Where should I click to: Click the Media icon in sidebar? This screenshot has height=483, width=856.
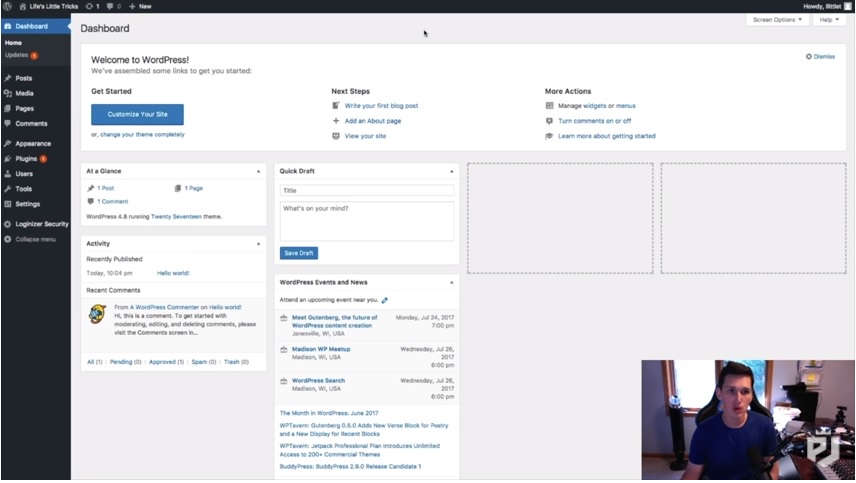pos(8,93)
